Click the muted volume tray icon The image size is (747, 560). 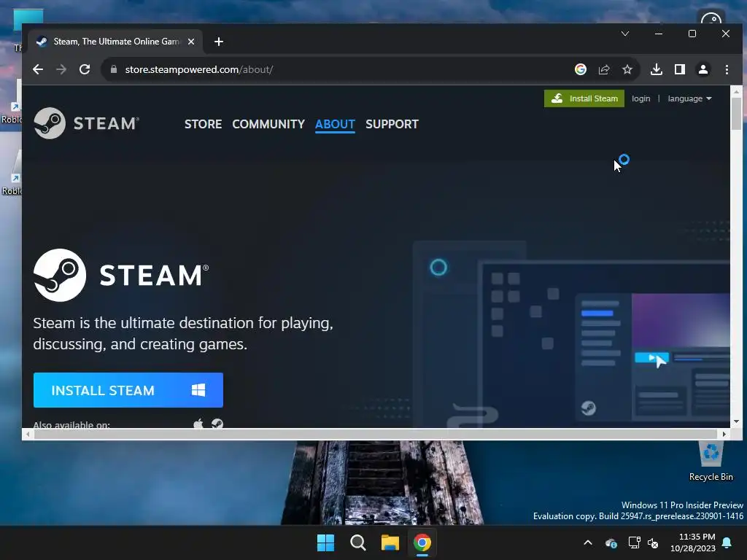[653, 542]
